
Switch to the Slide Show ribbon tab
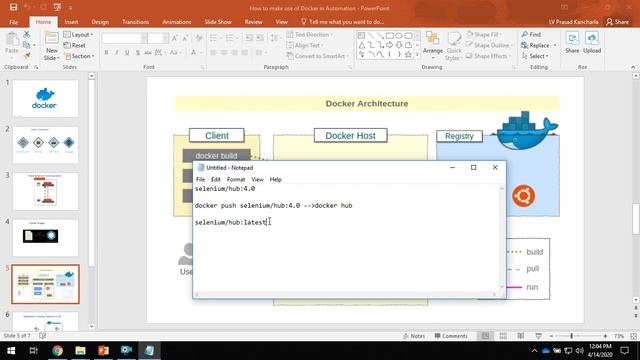pos(218,22)
